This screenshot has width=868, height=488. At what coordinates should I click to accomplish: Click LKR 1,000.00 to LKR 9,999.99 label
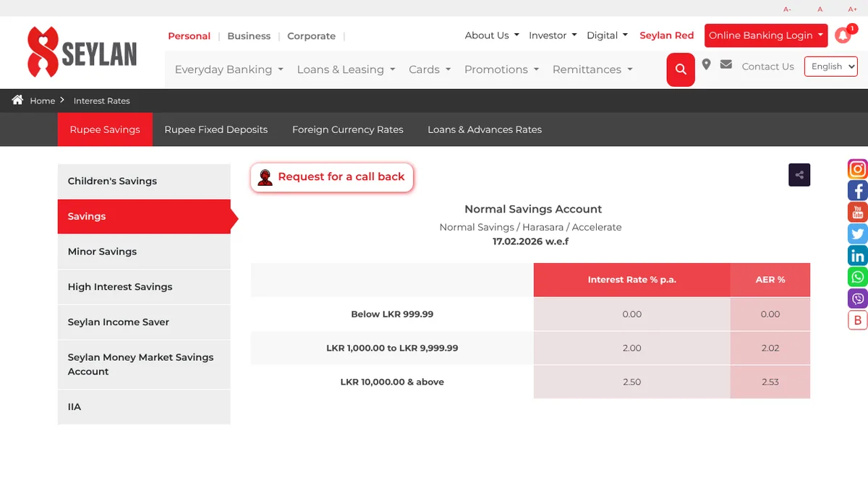tap(392, 348)
